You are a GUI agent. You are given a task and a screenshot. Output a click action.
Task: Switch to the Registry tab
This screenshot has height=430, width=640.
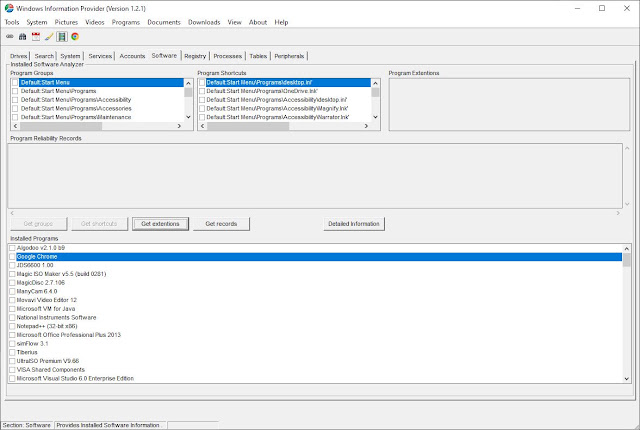coord(195,56)
